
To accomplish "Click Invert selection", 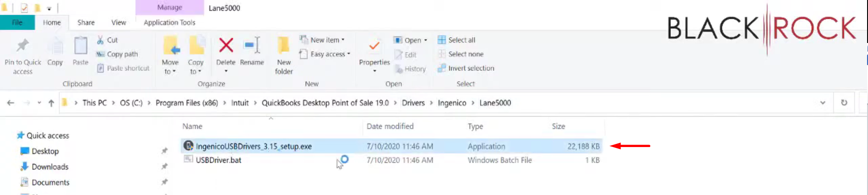I will pos(466,68).
